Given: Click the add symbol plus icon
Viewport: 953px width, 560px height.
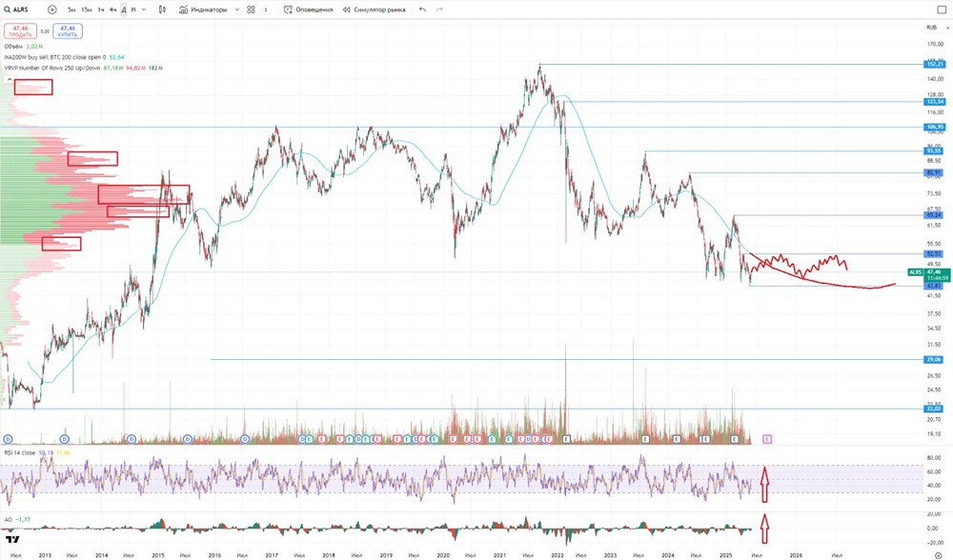Looking at the screenshot, I should (52, 10).
